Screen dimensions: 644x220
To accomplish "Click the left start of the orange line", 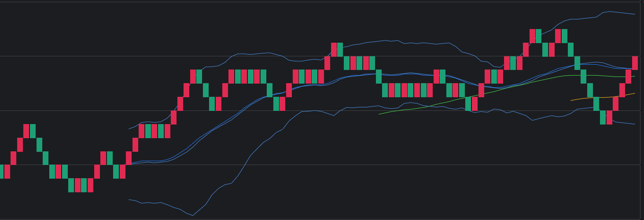I will 571,101.
